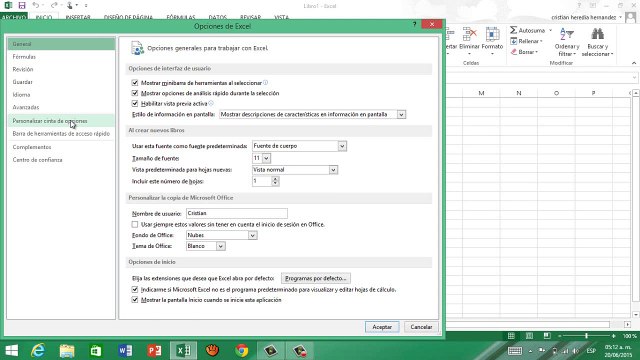Switch to PowerPoint in taskbar
The width and height of the screenshot is (640, 360).
(154, 351)
